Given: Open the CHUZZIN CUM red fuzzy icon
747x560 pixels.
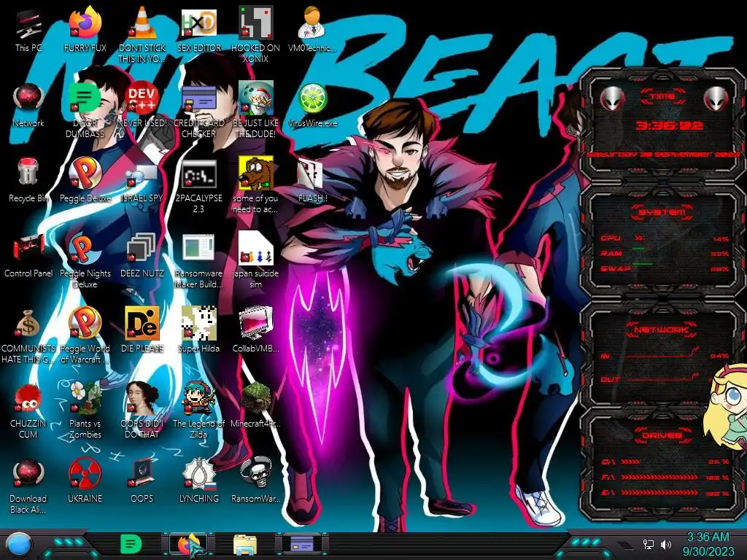Looking at the screenshot, I should pyautogui.click(x=28, y=411).
